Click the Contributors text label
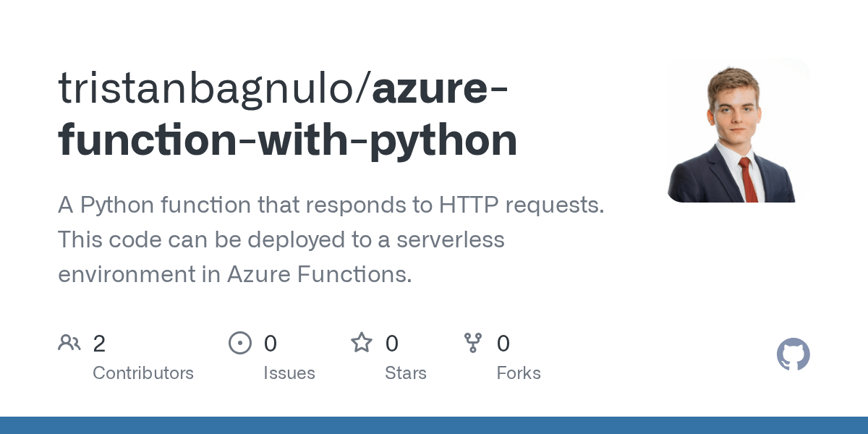Image resolution: width=868 pixels, height=434 pixels. point(143,373)
